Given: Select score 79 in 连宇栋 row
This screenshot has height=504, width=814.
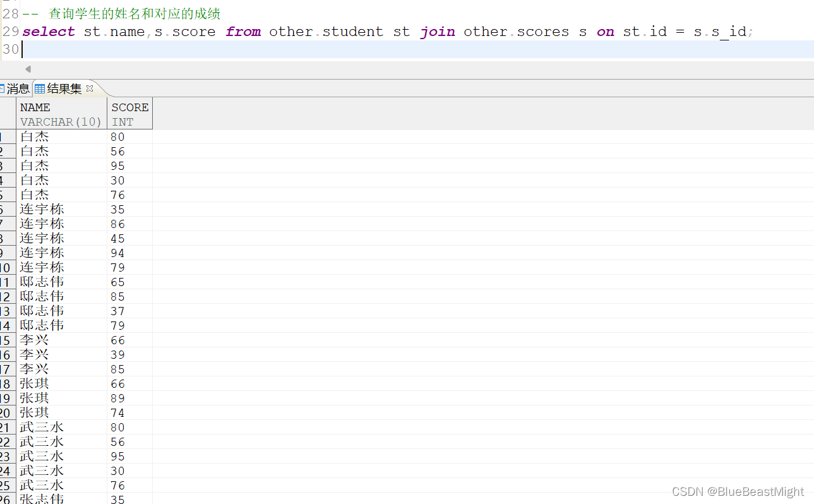Looking at the screenshot, I should (x=129, y=267).
